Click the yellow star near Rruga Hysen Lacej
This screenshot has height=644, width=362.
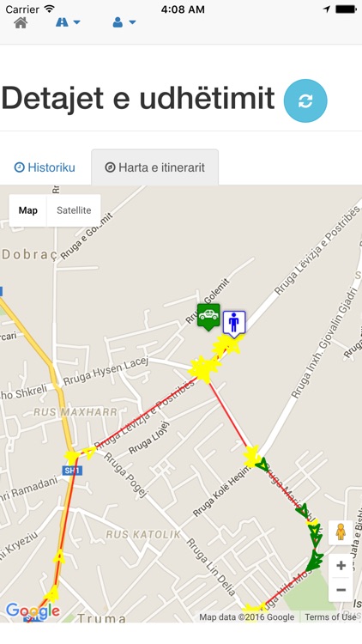202,368
